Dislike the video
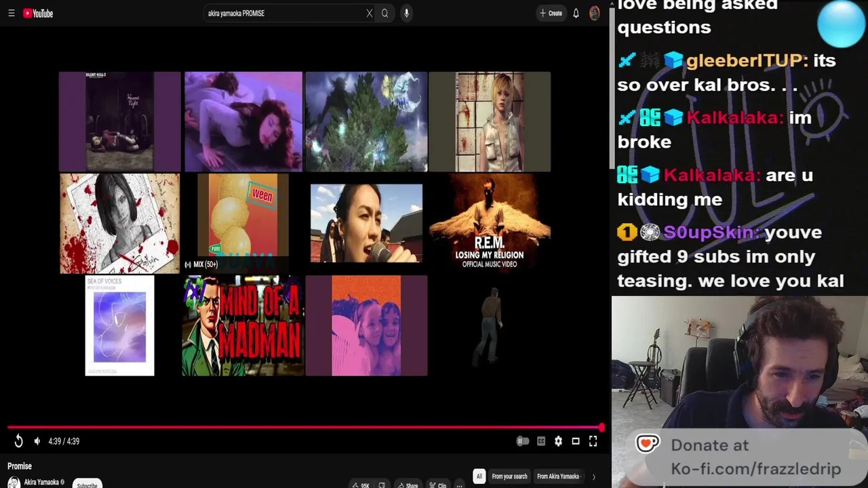868x488 pixels. pyautogui.click(x=382, y=485)
